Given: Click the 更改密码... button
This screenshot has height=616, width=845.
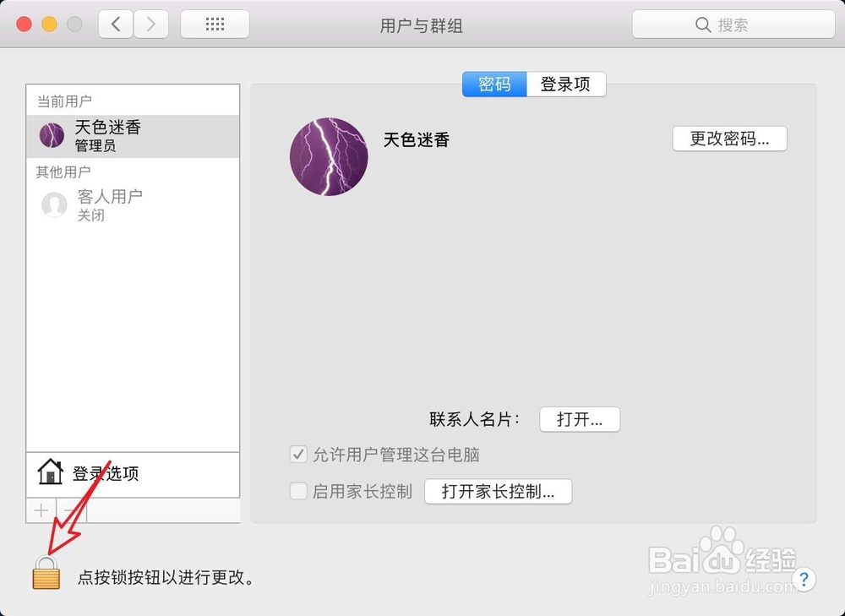Looking at the screenshot, I should (x=730, y=139).
